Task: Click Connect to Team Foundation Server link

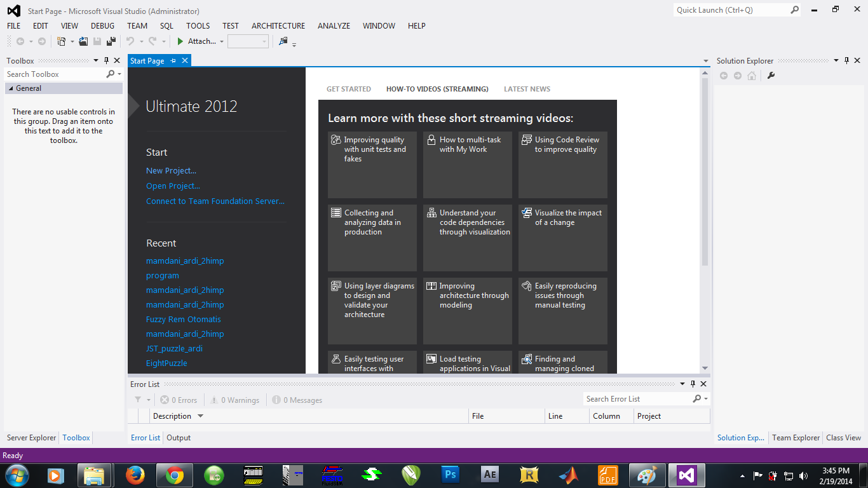Action: click(x=215, y=201)
